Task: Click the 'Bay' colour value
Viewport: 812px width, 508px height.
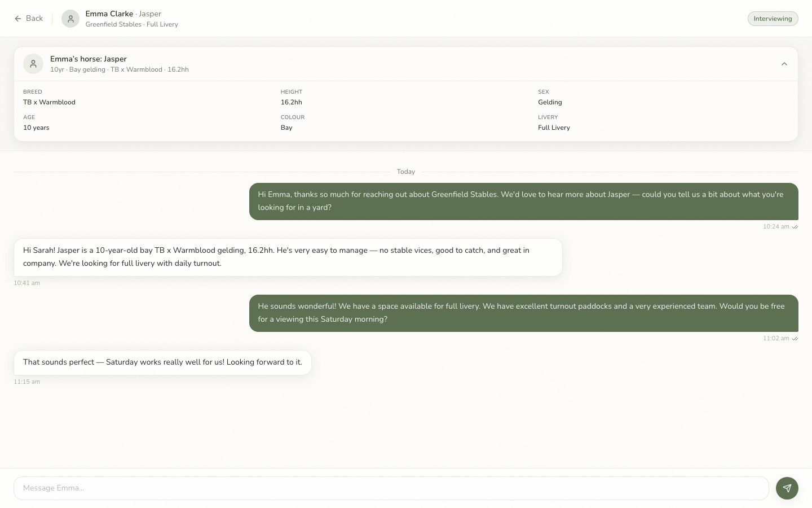Action: pos(286,128)
